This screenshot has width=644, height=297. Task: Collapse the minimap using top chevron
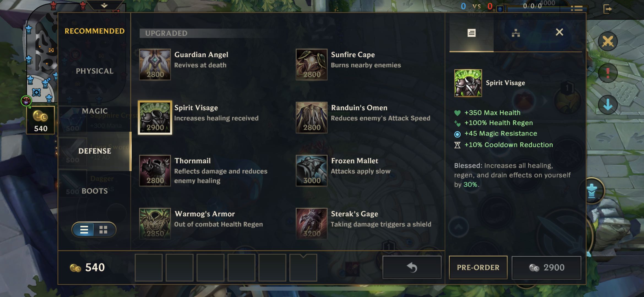click(104, 5)
